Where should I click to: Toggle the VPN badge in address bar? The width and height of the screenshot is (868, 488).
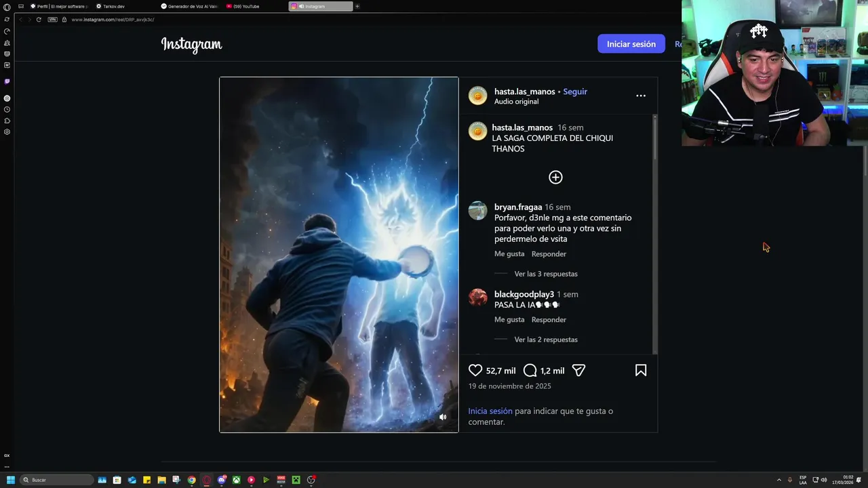click(52, 20)
